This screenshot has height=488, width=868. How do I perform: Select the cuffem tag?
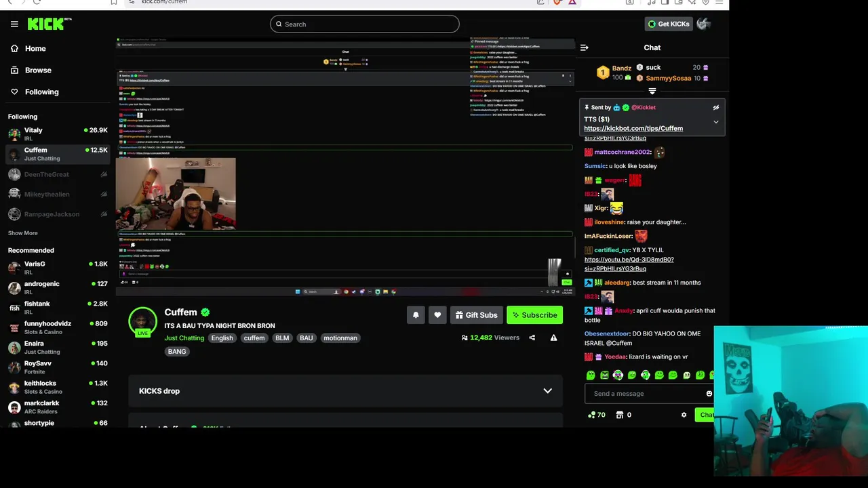pos(254,338)
